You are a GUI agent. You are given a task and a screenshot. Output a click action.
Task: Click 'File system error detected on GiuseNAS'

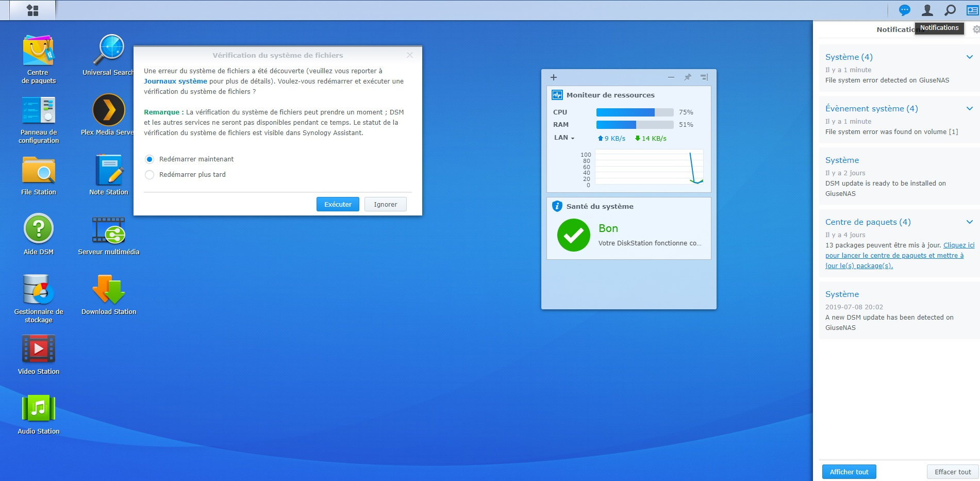[887, 80]
